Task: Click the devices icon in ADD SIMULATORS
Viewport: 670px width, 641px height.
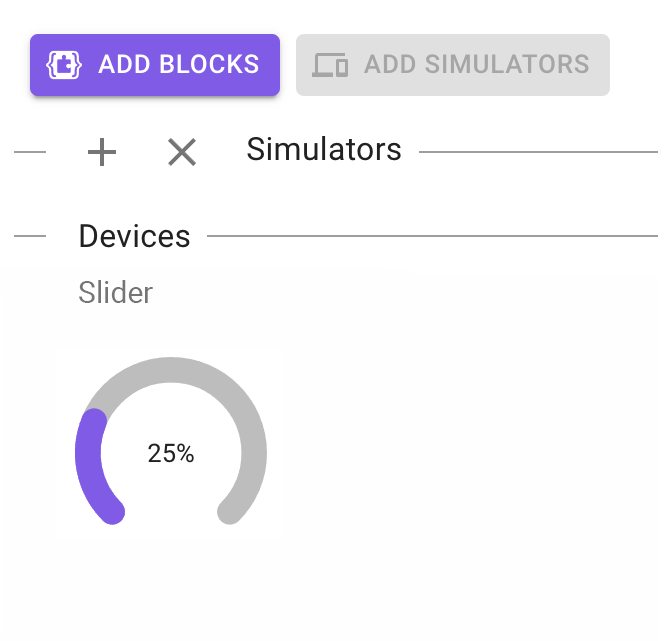Action: click(330, 65)
